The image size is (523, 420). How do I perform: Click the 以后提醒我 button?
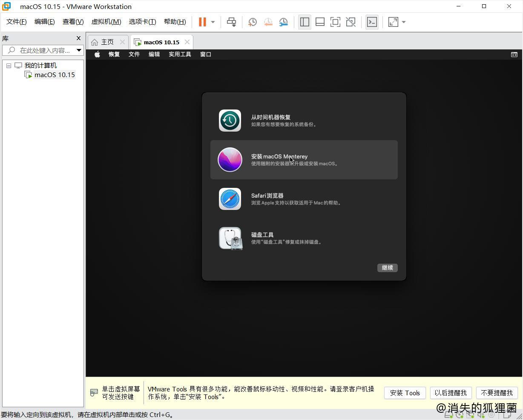(451, 393)
